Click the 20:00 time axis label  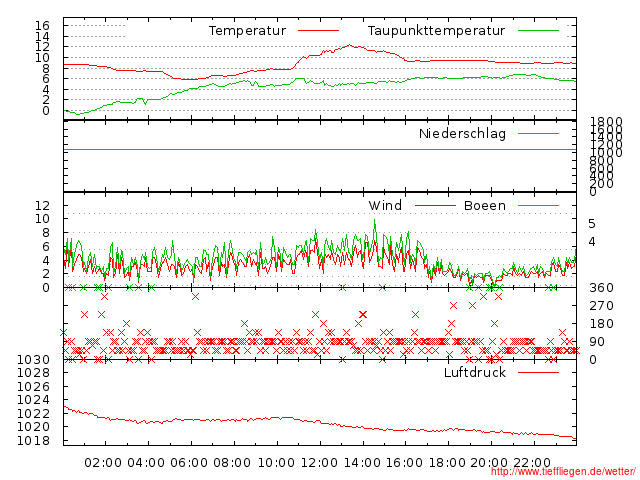(x=489, y=463)
